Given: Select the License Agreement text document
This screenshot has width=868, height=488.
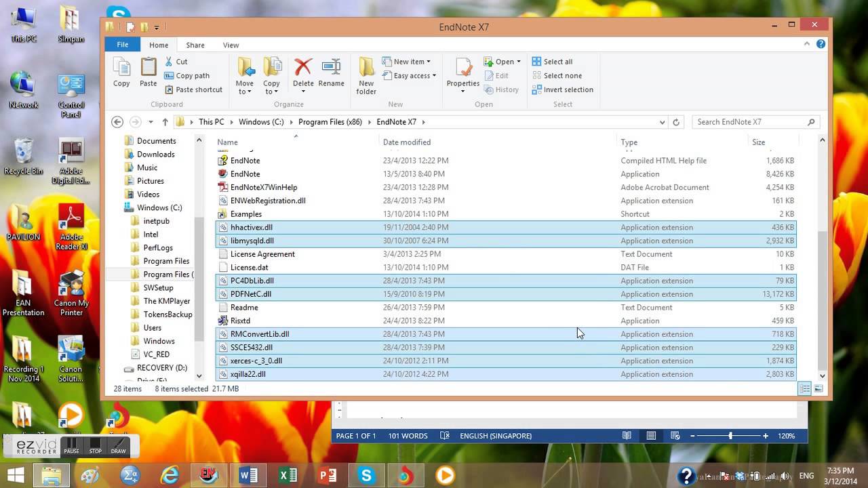Looking at the screenshot, I should coord(506,254).
